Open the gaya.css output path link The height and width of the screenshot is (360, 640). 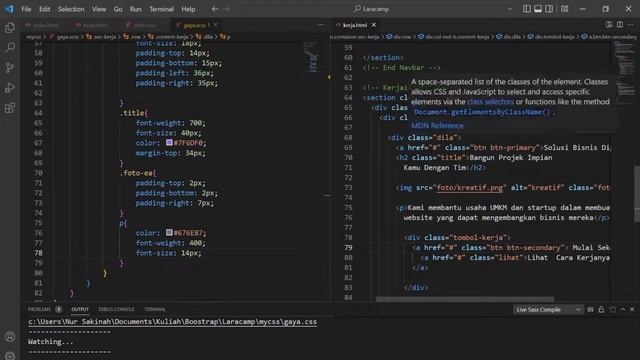coord(172,322)
